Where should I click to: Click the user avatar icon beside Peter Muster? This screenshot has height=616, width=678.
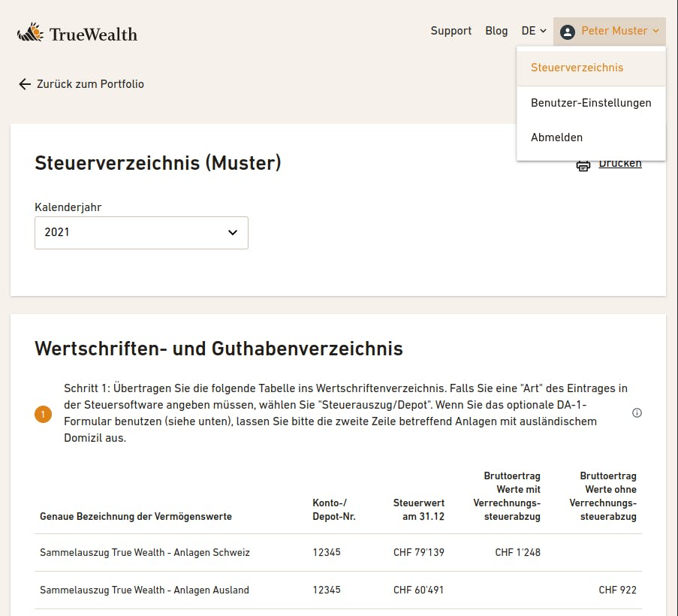(568, 32)
